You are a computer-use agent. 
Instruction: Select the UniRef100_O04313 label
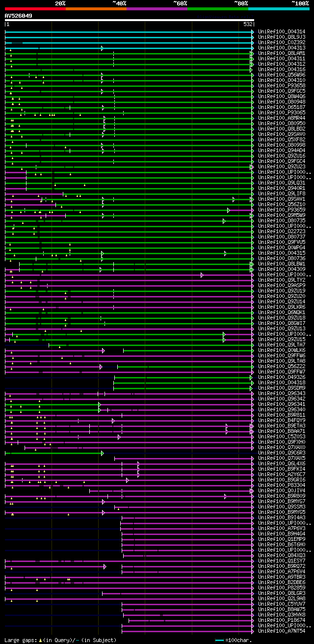pos(282,48)
